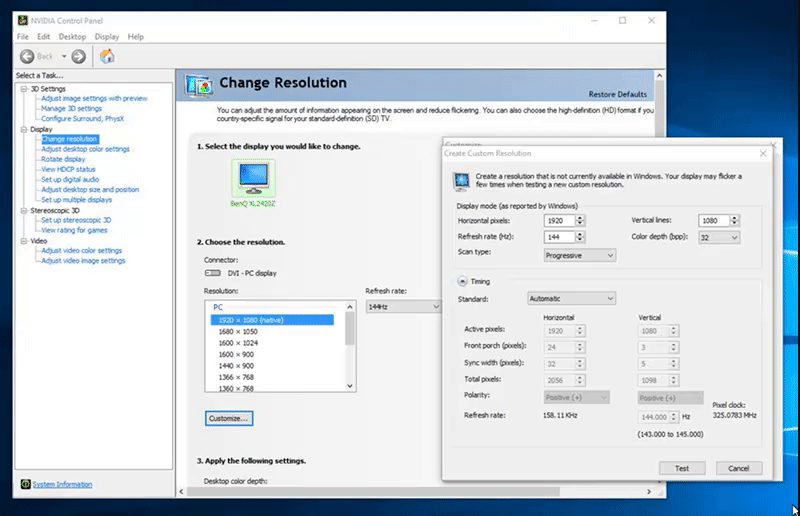800x516 pixels.
Task: Click the main panel scroll up arrow
Action: (659, 76)
